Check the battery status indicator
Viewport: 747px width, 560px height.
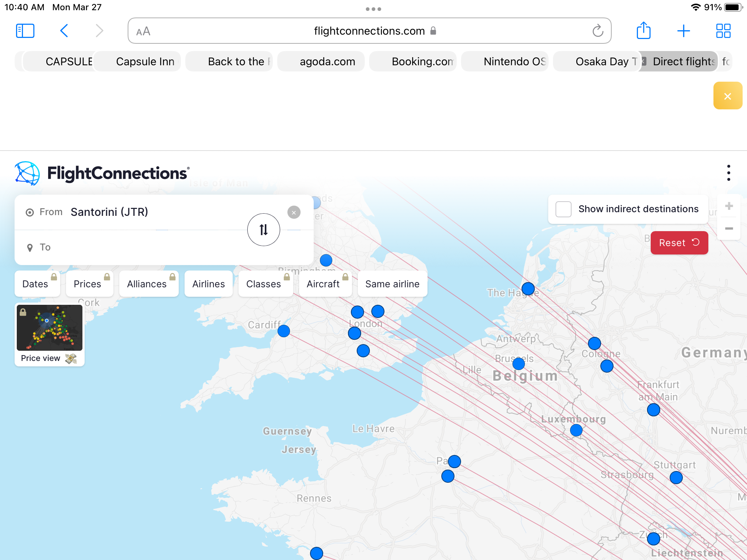click(x=734, y=7)
